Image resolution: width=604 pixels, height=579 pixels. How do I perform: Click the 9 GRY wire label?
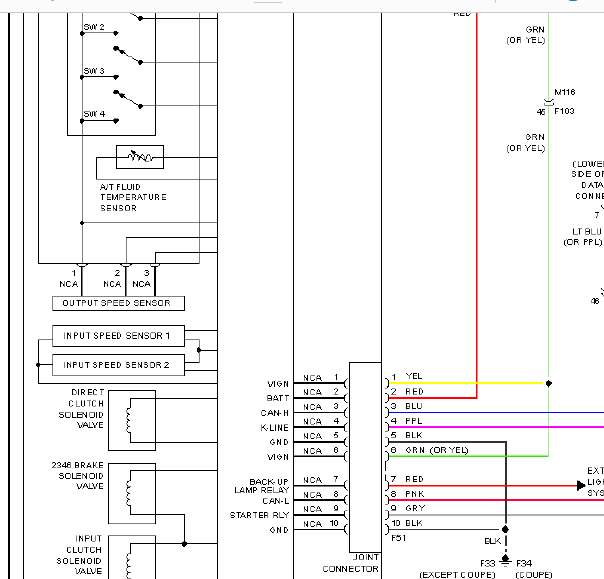(x=408, y=509)
